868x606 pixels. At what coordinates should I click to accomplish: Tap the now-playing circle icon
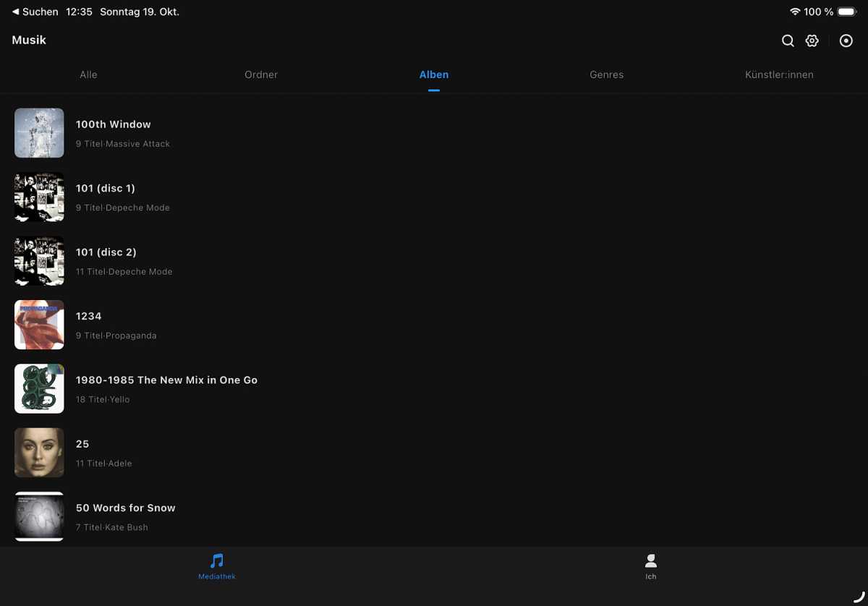(846, 41)
